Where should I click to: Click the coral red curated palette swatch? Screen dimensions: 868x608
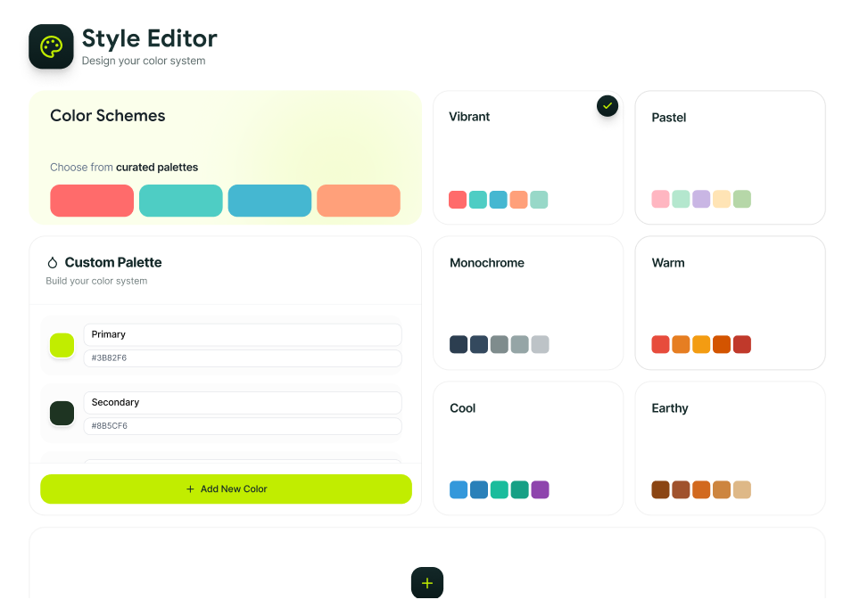pos(92,201)
